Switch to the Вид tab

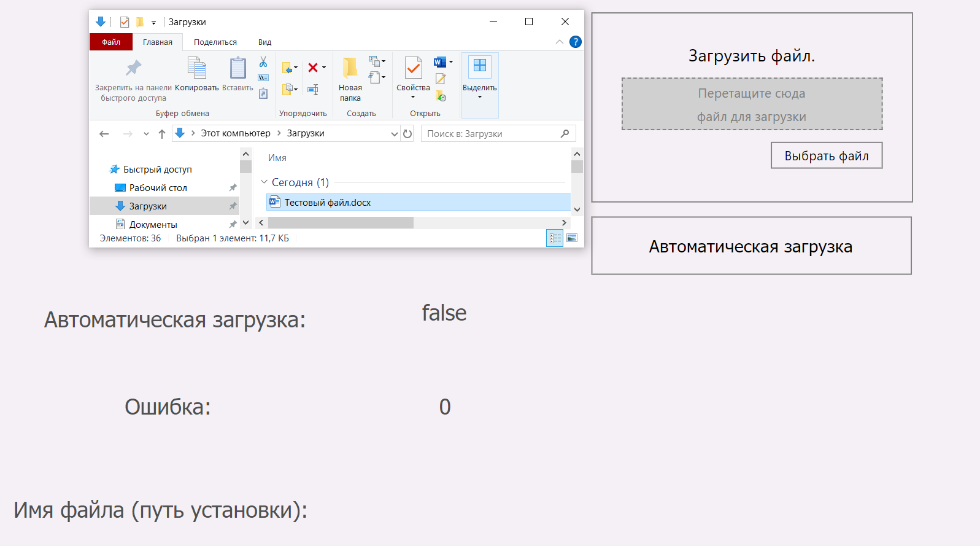264,42
